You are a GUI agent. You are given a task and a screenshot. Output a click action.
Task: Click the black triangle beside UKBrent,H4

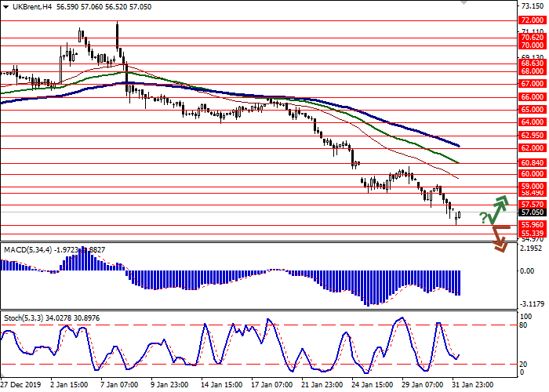6,7
